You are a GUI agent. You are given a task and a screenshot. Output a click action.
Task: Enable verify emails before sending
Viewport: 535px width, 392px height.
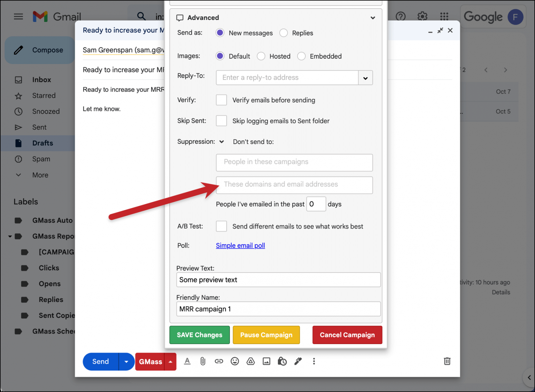click(221, 100)
